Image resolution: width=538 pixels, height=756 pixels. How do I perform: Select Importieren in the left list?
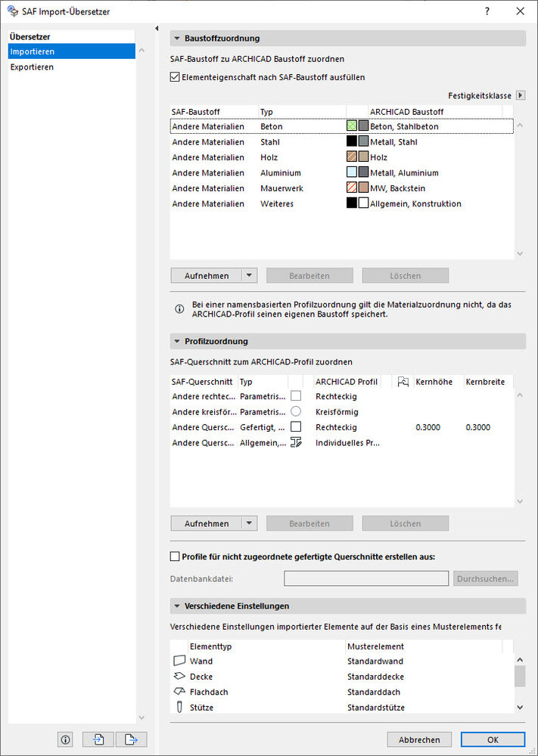click(71, 51)
